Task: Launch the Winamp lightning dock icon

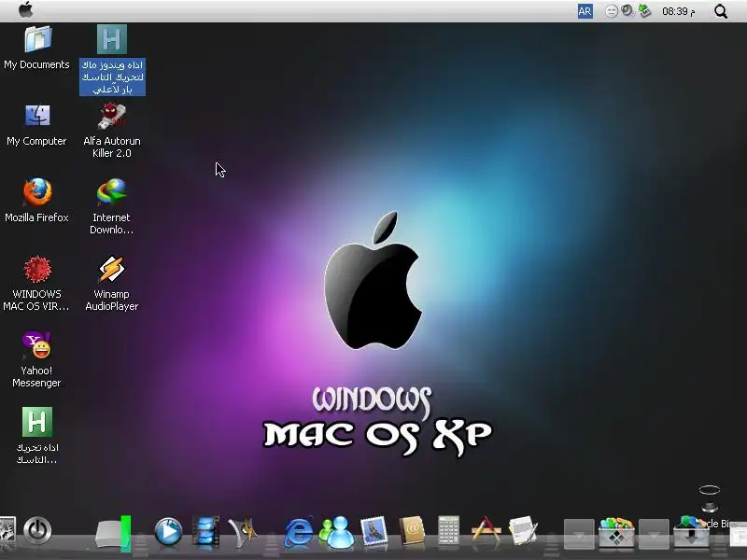Action: [x=243, y=531]
